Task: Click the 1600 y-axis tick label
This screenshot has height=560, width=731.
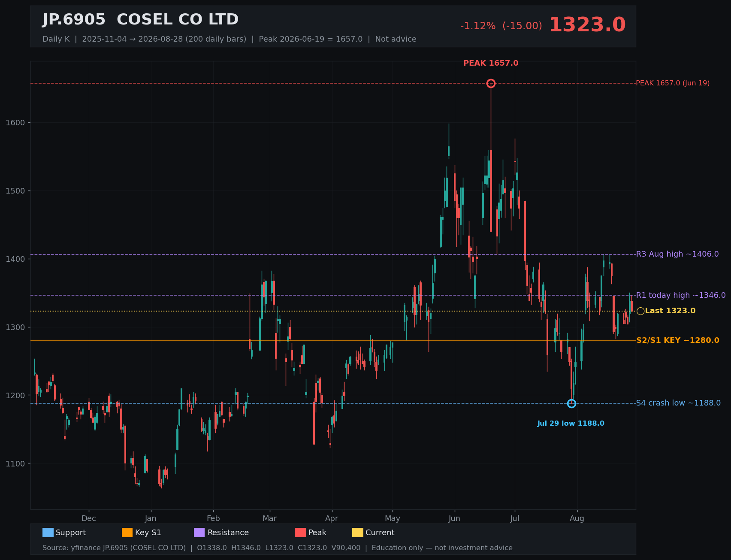Action: point(15,123)
